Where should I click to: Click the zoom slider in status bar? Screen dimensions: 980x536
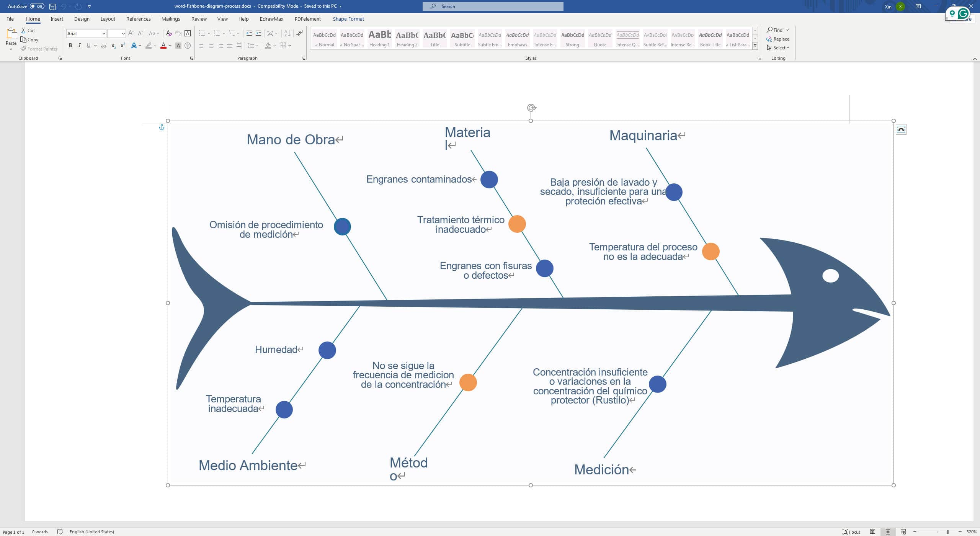tap(947, 532)
